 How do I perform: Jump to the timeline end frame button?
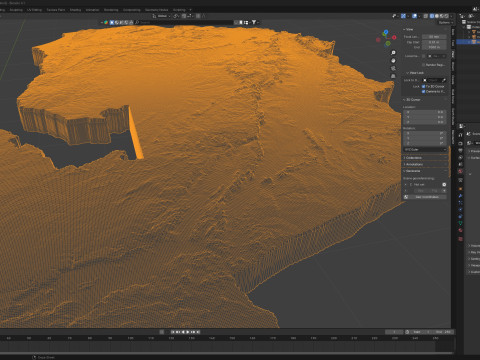198,332
